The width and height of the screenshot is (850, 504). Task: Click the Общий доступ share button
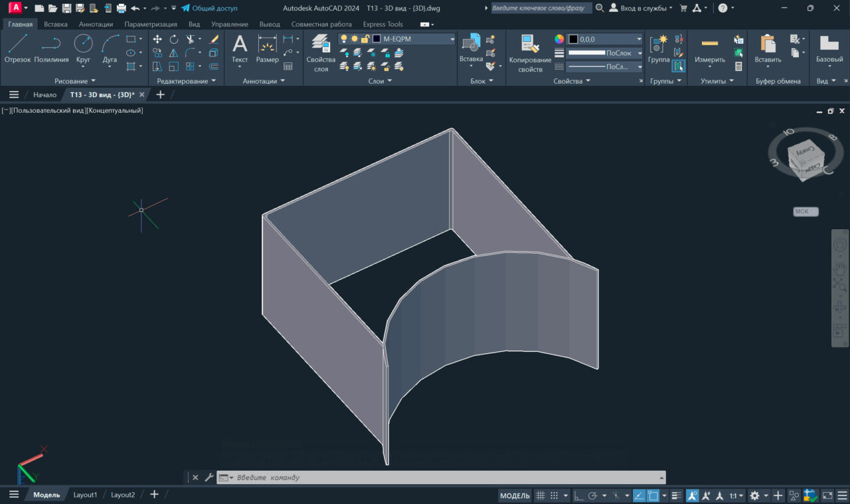coord(209,8)
